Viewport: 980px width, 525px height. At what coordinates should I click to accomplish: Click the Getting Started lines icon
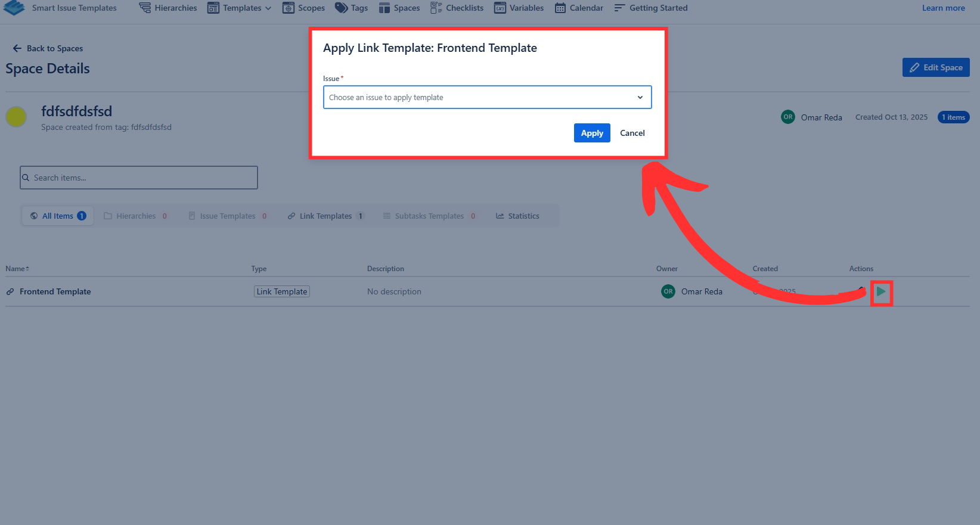pyautogui.click(x=620, y=8)
